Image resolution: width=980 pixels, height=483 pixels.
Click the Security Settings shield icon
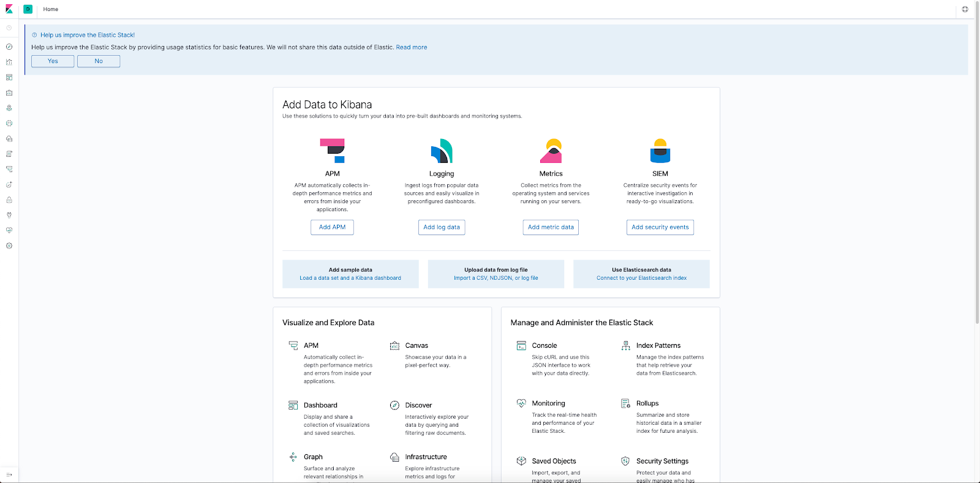[625, 462]
